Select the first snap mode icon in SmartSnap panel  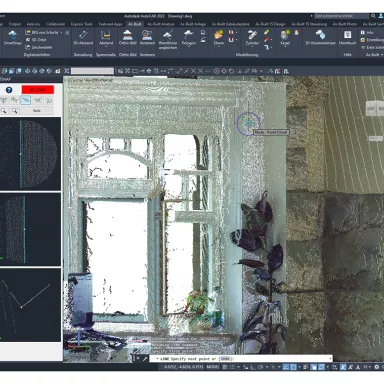point(3,100)
